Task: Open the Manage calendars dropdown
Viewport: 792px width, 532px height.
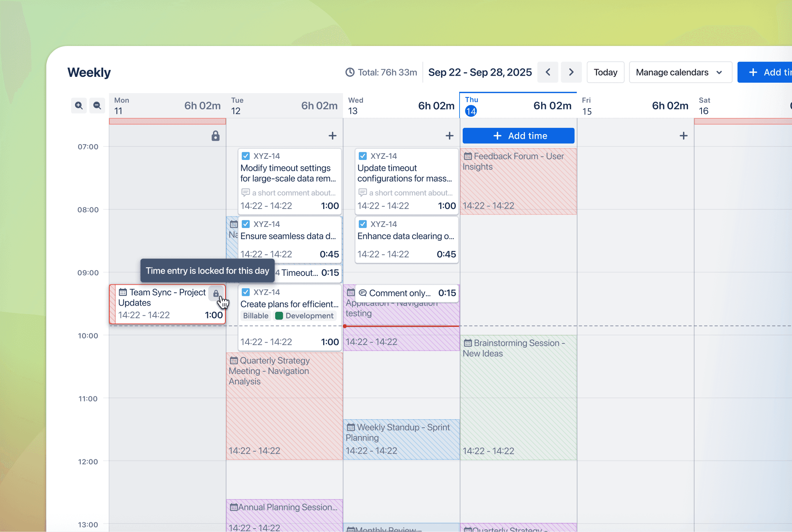Action: pyautogui.click(x=680, y=72)
